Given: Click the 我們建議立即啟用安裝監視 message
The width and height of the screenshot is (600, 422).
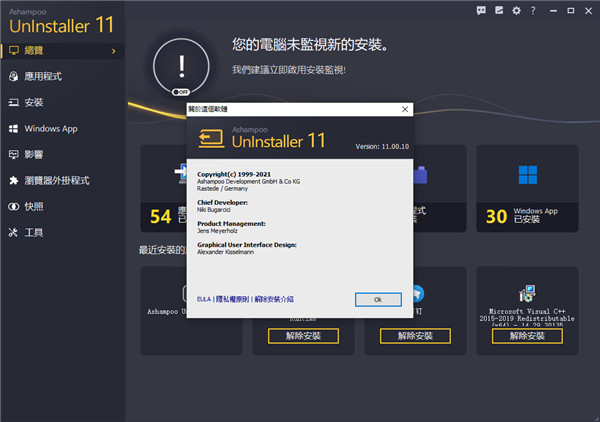Looking at the screenshot, I should [289, 70].
